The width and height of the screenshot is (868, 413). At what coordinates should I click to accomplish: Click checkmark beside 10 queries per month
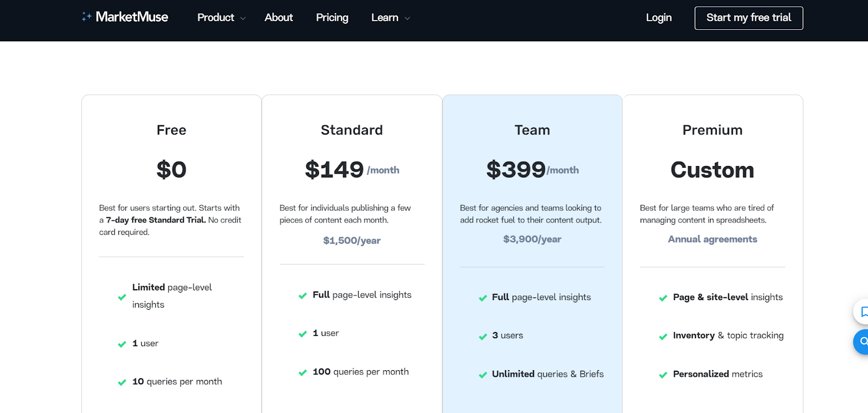122,383
